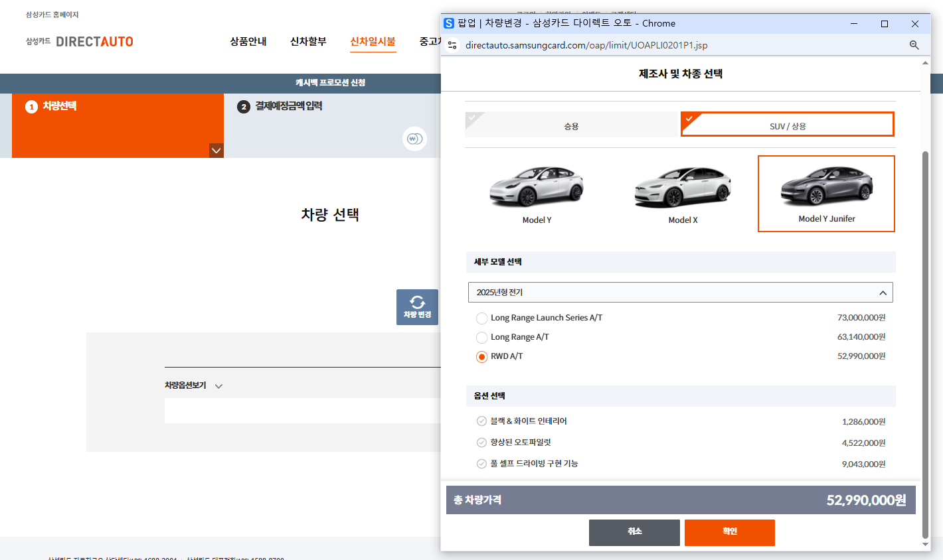Click the 73,000,000원 price
The height and width of the screenshot is (560, 943).
tap(861, 318)
